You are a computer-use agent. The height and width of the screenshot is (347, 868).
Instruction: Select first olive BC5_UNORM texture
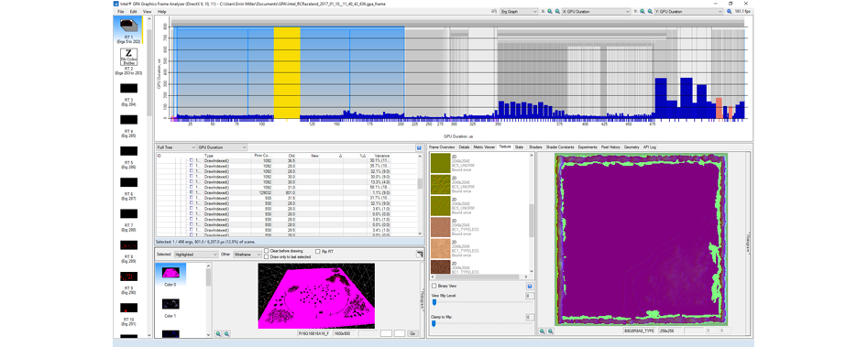pyautogui.click(x=440, y=163)
